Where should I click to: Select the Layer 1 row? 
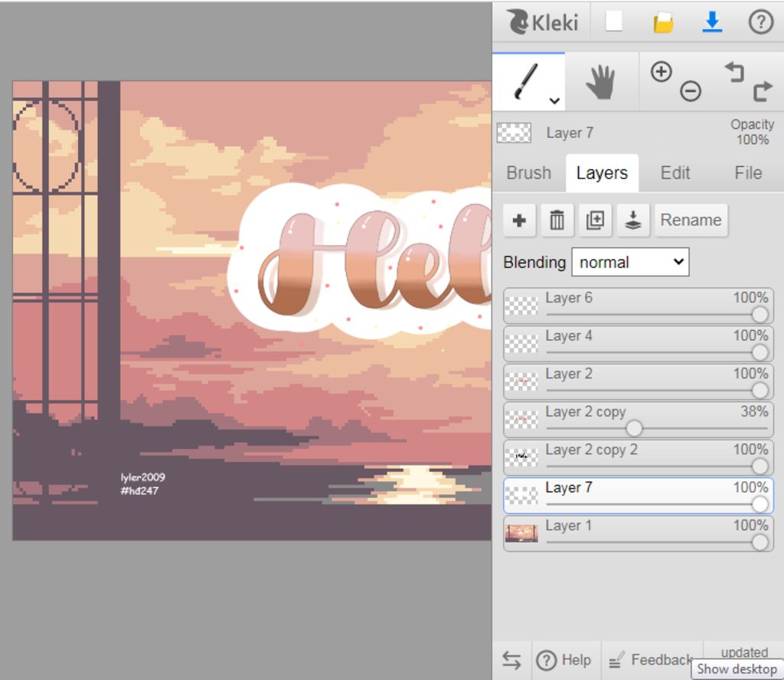pos(638,534)
